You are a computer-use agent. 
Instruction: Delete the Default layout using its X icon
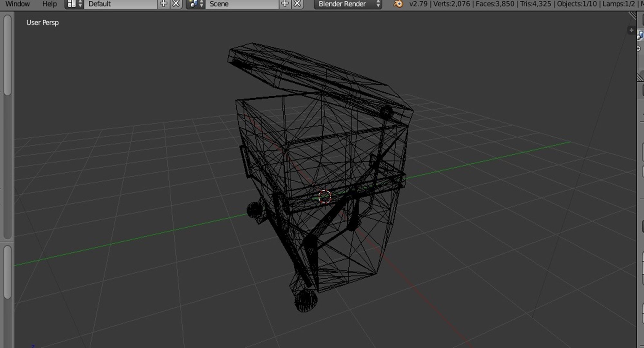click(x=175, y=4)
